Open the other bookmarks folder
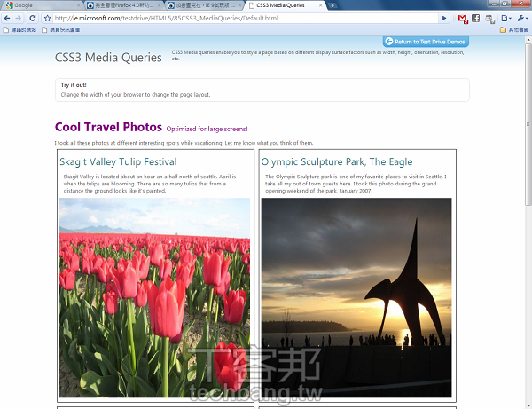Viewport: 532px width, 409px height. [x=515, y=29]
